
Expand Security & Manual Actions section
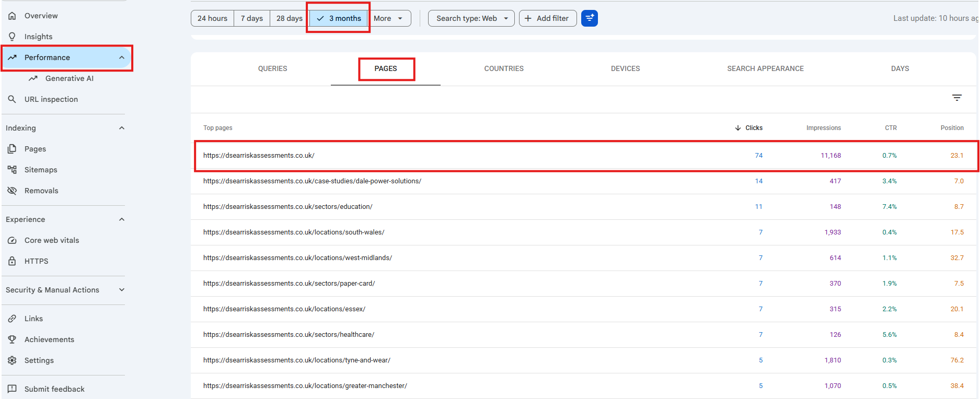[x=122, y=290]
